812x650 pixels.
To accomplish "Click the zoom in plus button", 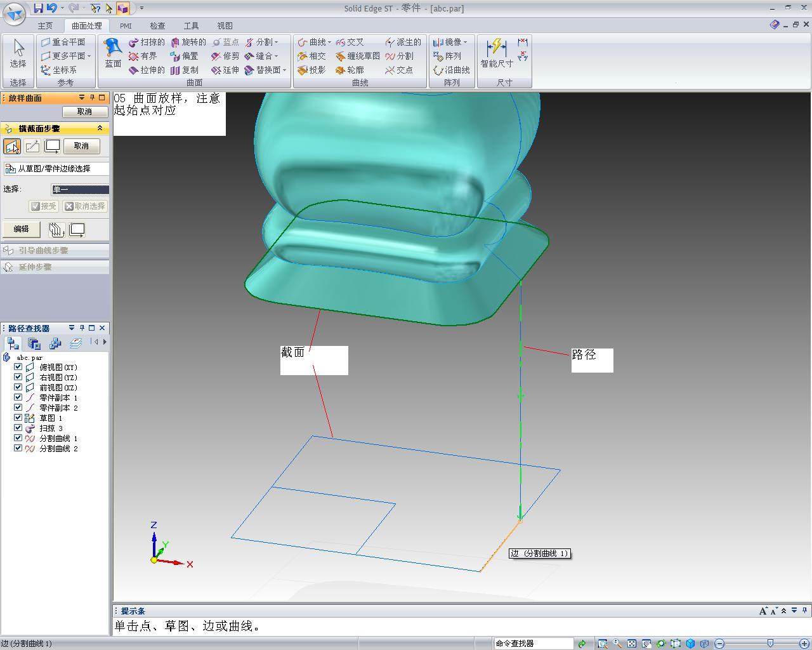I will tap(804, 644).
